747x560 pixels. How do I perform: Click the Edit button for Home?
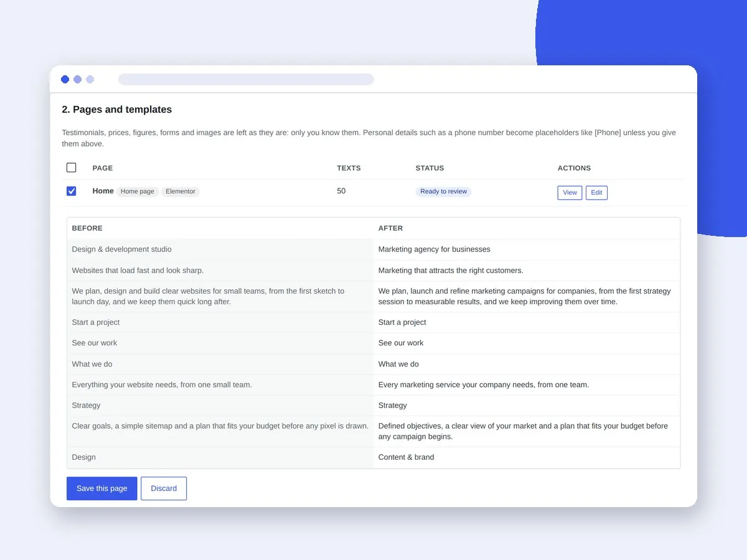click(x=596, y=193)
